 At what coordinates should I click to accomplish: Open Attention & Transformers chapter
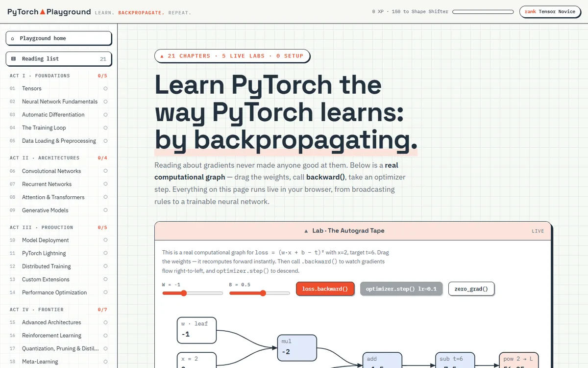58,197
